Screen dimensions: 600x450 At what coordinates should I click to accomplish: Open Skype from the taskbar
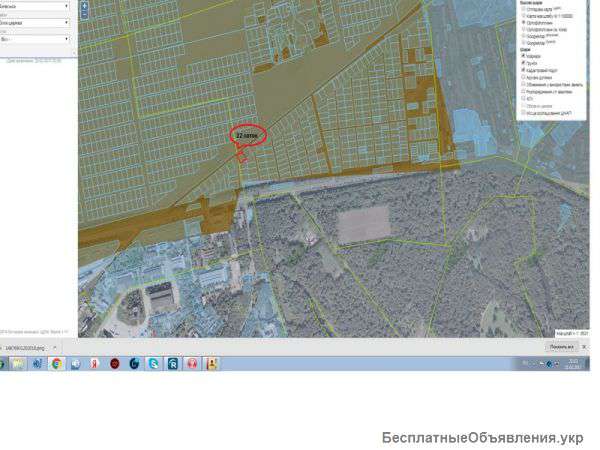coord(153,364)
